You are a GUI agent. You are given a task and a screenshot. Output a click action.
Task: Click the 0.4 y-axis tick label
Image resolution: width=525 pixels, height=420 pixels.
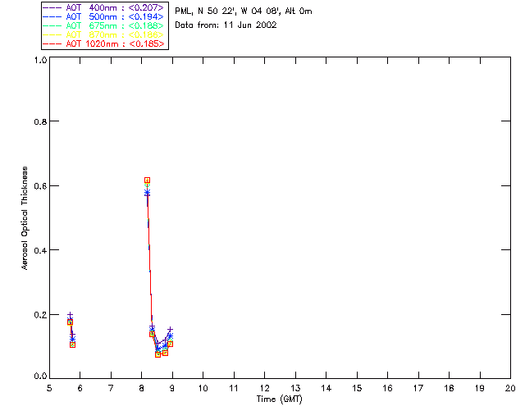(40, 250)
